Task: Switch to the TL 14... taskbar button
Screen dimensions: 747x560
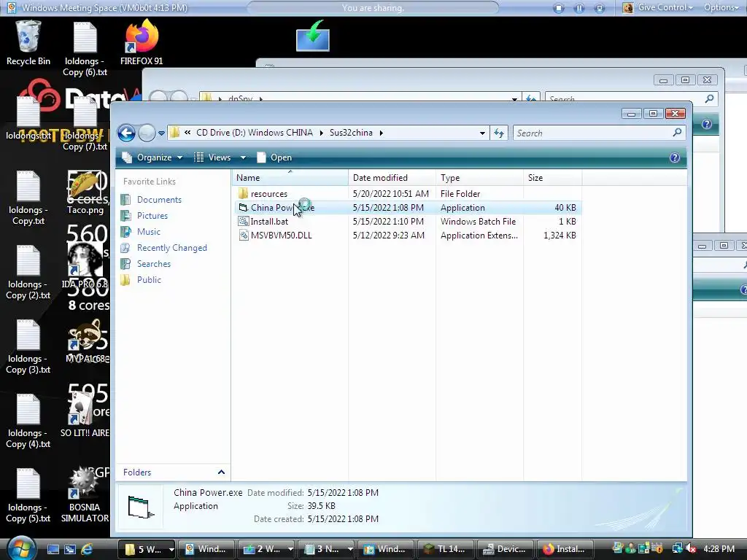Action: click(x=445, y=549)
